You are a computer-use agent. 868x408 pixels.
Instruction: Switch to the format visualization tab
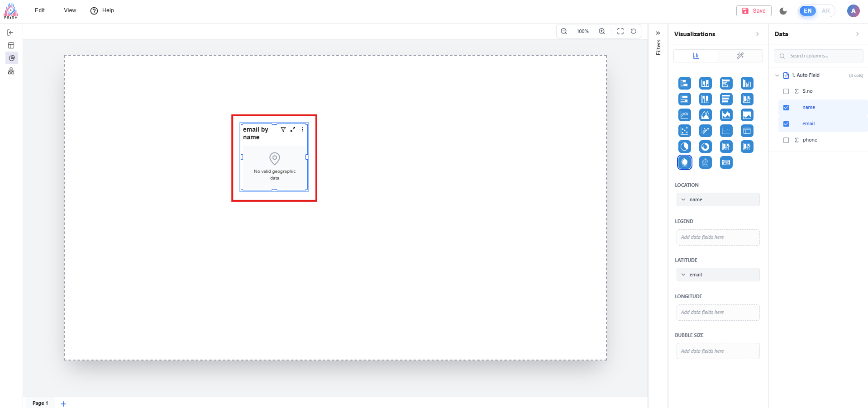(740, 56)
